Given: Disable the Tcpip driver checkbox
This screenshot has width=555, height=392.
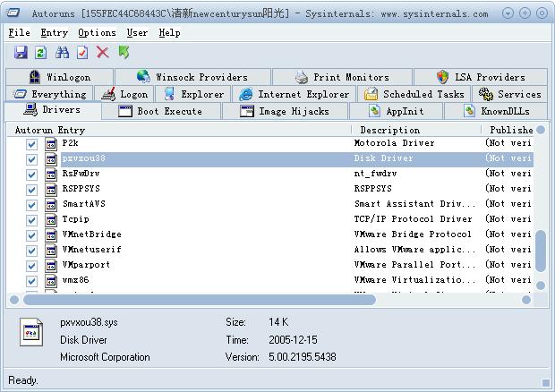Looking at the screenshot, I should pyautogui.click(x=31, y=220).
